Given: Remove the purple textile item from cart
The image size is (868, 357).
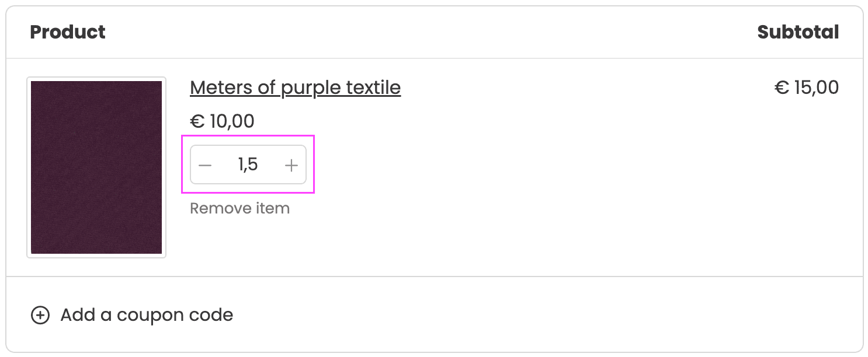Looking at the screenshot, I should click(239, 208).
